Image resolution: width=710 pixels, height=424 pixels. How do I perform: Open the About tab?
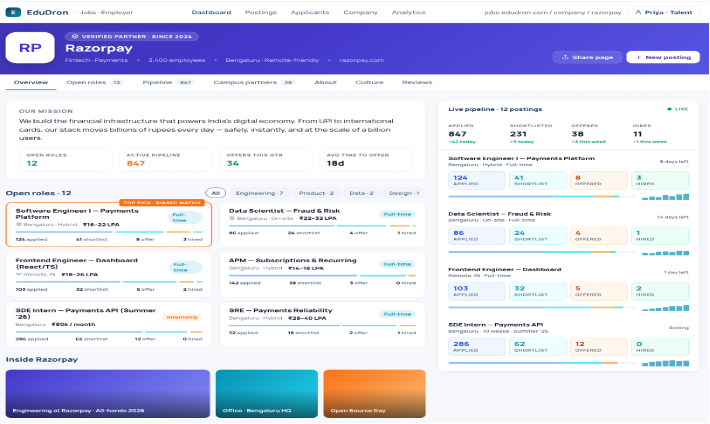tap(326, 82)
